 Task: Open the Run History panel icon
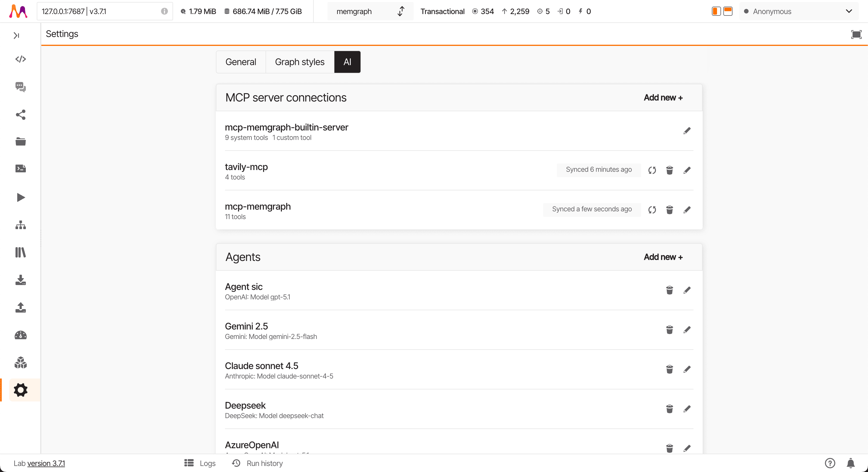[236, 463]
